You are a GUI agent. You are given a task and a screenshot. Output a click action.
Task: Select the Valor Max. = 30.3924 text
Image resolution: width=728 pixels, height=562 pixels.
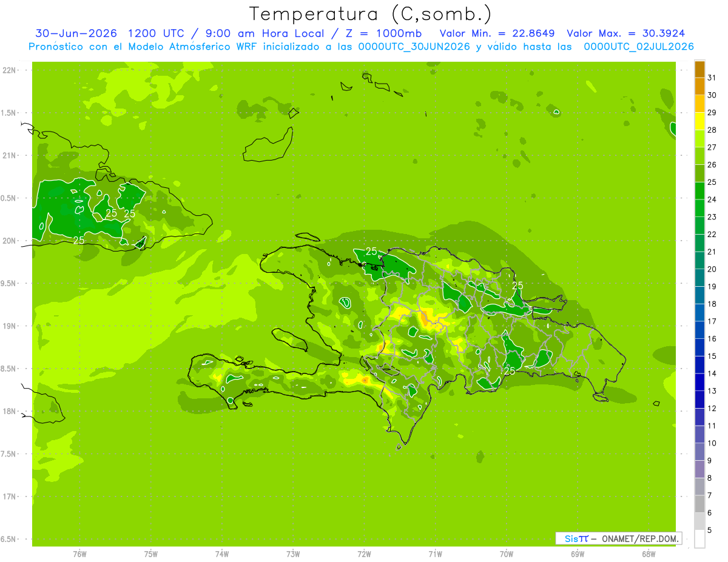click(625, 33)
